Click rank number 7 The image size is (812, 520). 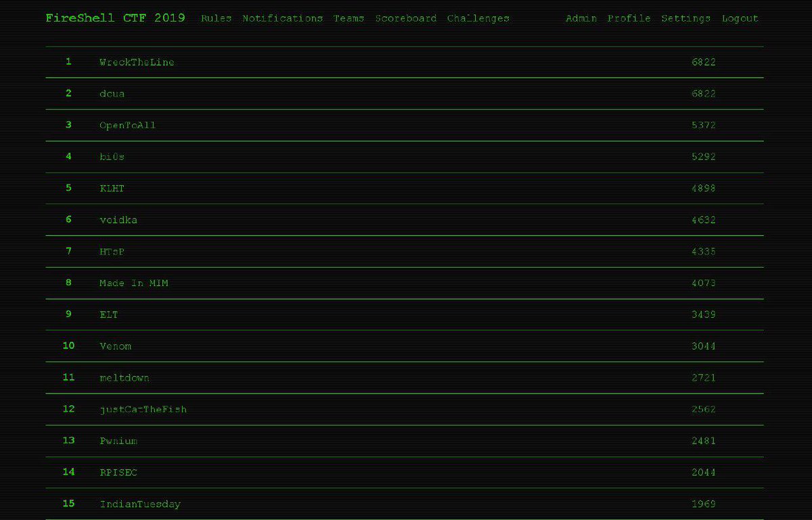coord(68,251)
